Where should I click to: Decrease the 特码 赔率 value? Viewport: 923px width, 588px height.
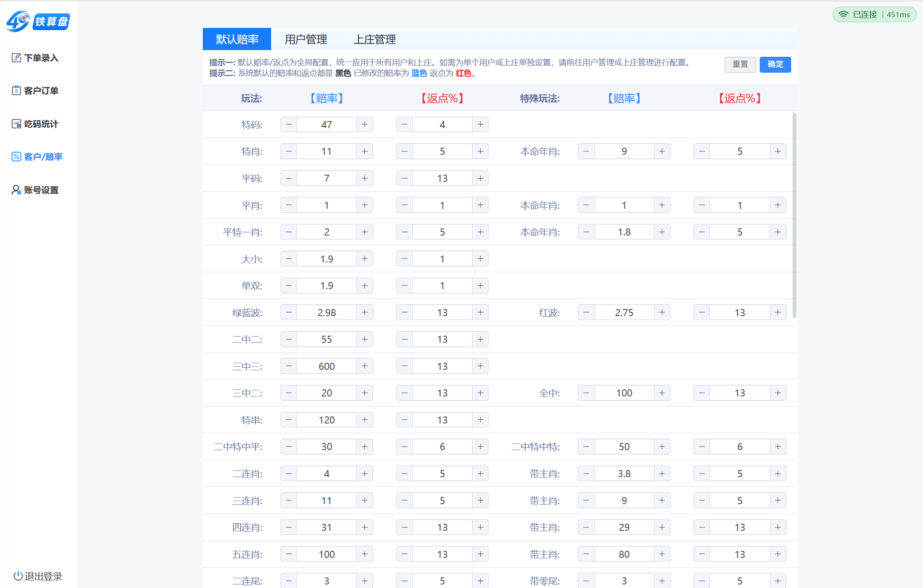point(289,125)
